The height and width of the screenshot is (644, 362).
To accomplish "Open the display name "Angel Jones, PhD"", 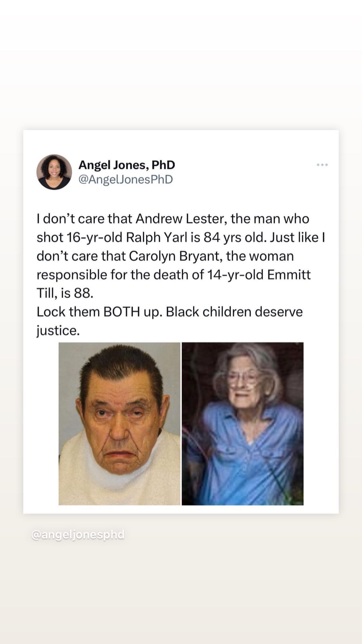I will pyautogui.click(x=127, y=165).
